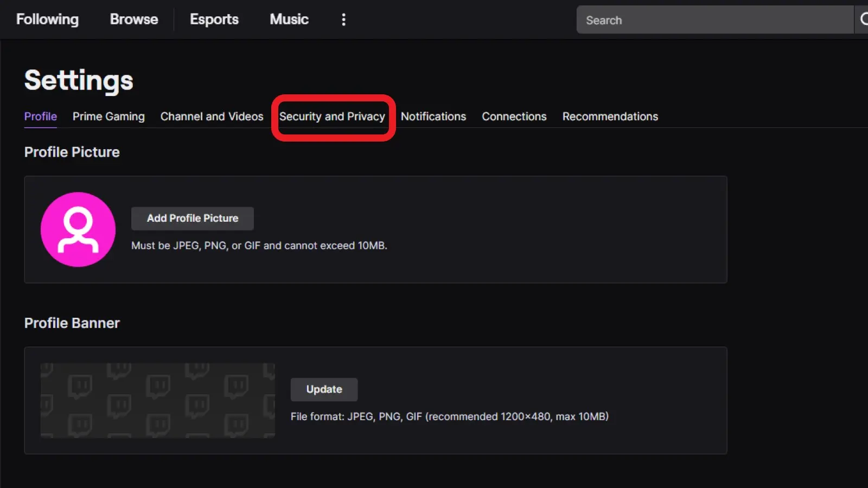
Task: Switch to the Notifications tab
Action: coord(433,117)
